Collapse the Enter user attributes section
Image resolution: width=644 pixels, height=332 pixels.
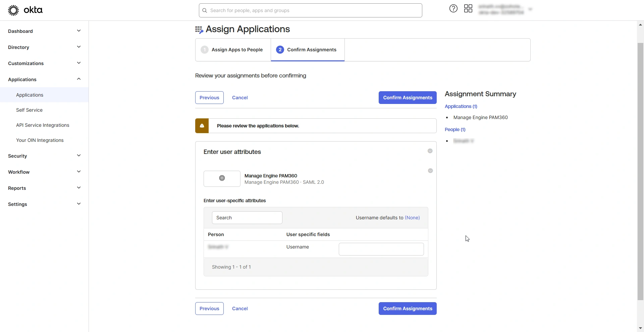(430, 151)
